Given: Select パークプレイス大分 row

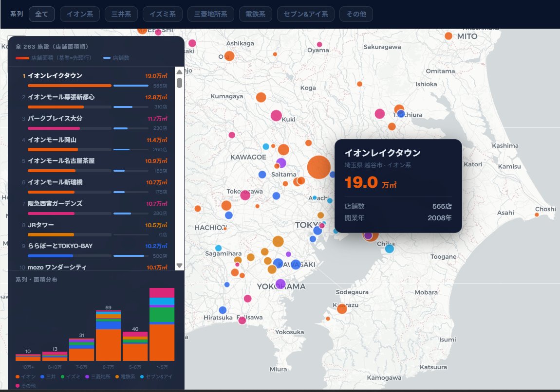Looking at the screenshot, I should tap(92, 123).
